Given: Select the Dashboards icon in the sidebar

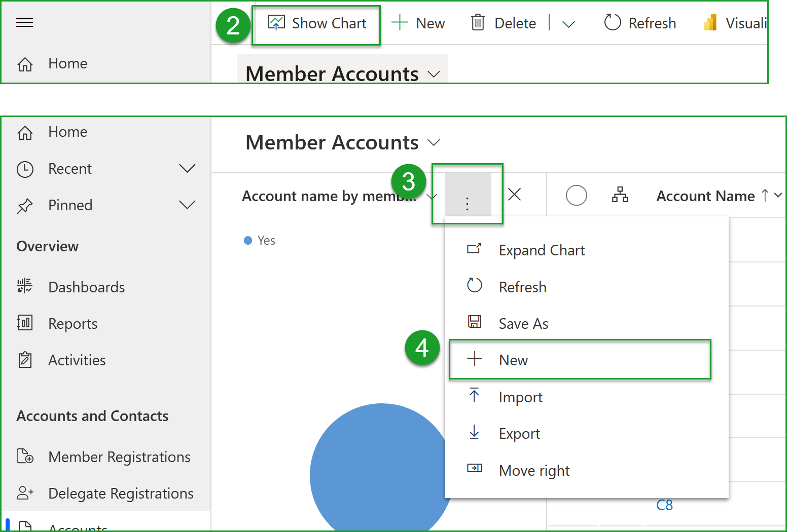Looking at the screenshot, I should pos(24,286).
